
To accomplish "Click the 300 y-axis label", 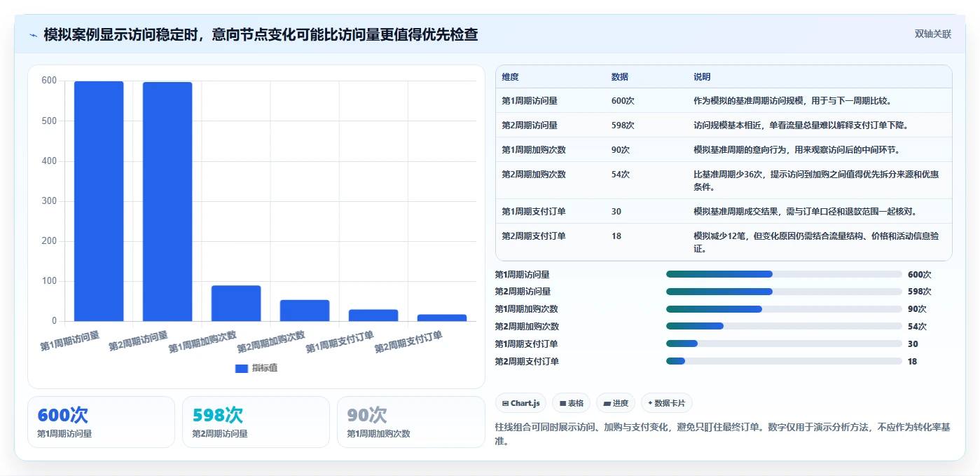I will (49, 201).
